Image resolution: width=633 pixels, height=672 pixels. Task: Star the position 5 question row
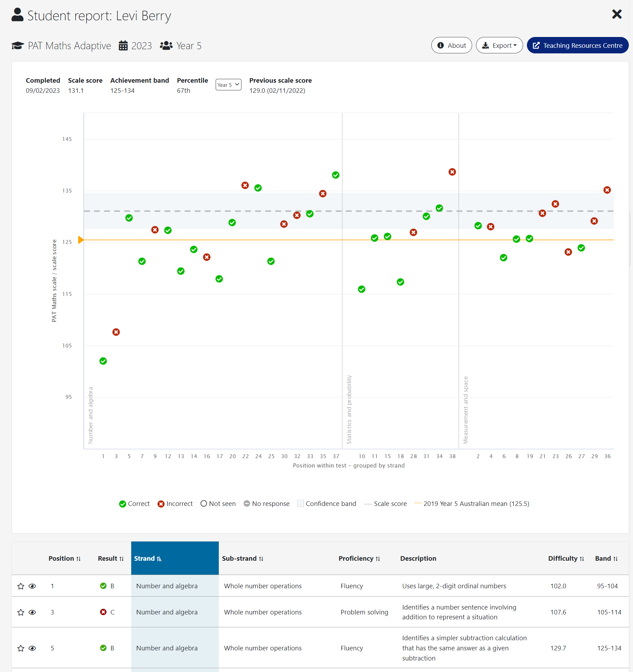tap(21, 648)
